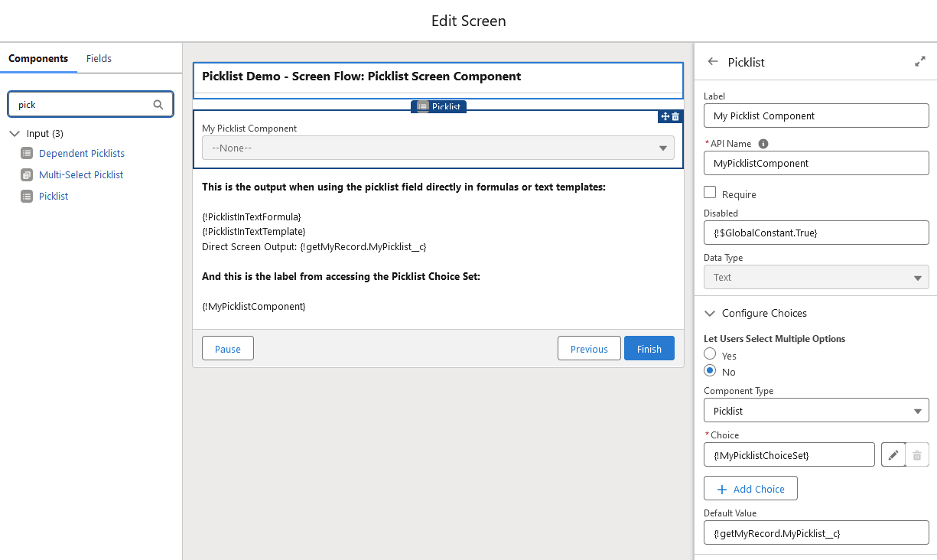Collapse the Configure Choices section
This screenshot has width=937, height=560.
(710, 313)
